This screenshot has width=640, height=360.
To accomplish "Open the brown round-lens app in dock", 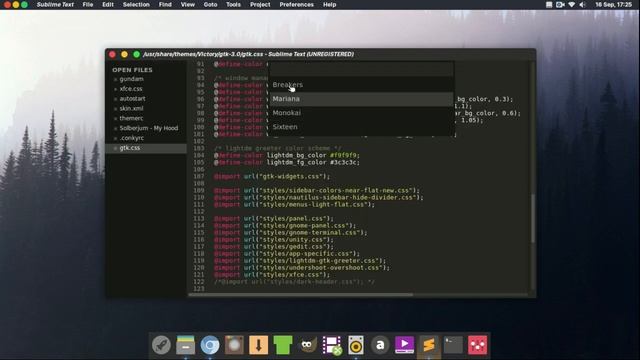I will 234,345.
